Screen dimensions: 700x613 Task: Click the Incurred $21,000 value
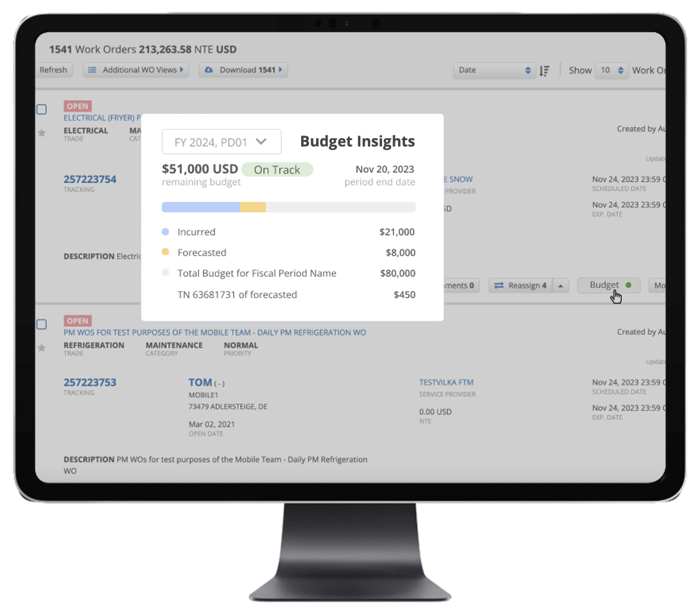click(x=397, y=232)
